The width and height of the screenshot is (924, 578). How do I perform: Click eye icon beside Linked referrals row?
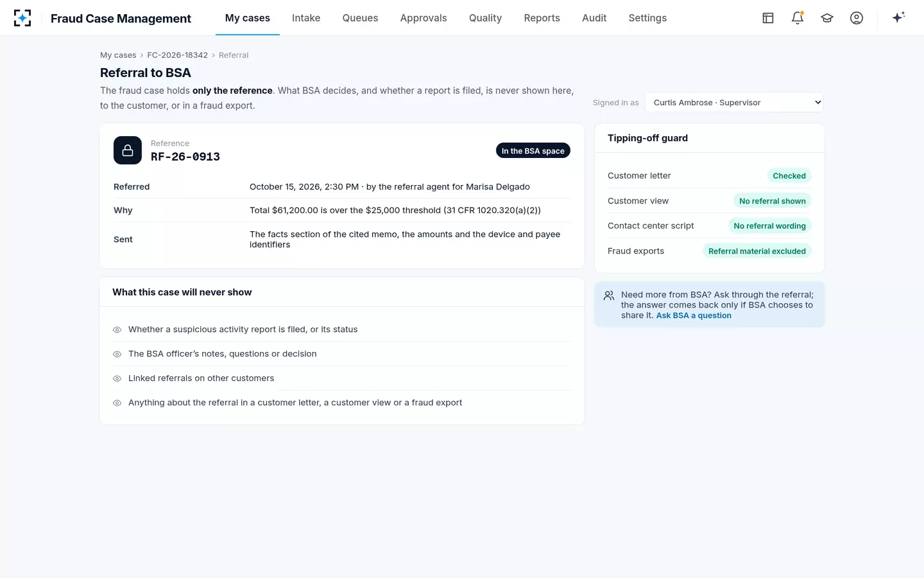coord(117,378)
